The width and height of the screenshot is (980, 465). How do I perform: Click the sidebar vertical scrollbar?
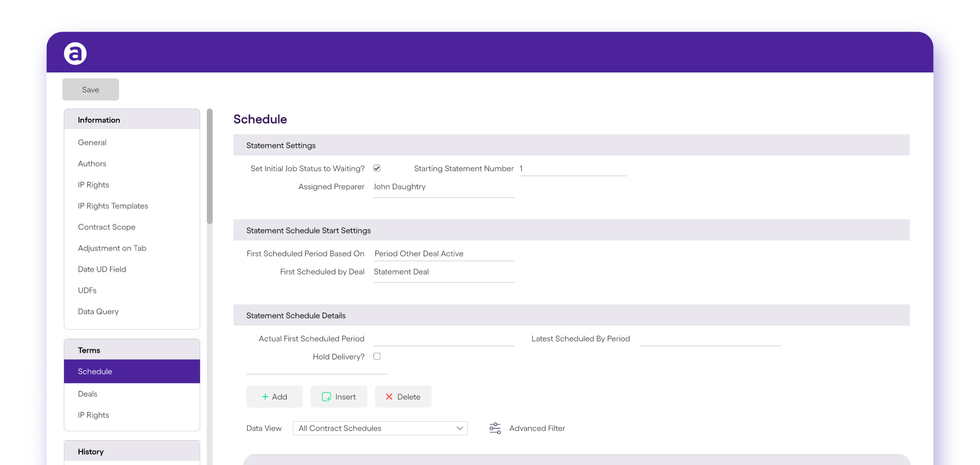tap(210, 166)
